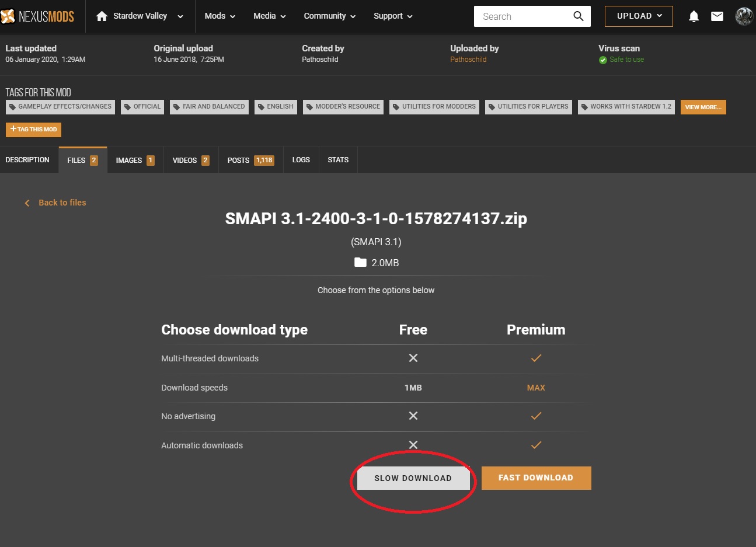This screenshot has width=756, height=547.
Task: Click the Fast Download button
Action: pyautogui.click(x=536, y=478)
